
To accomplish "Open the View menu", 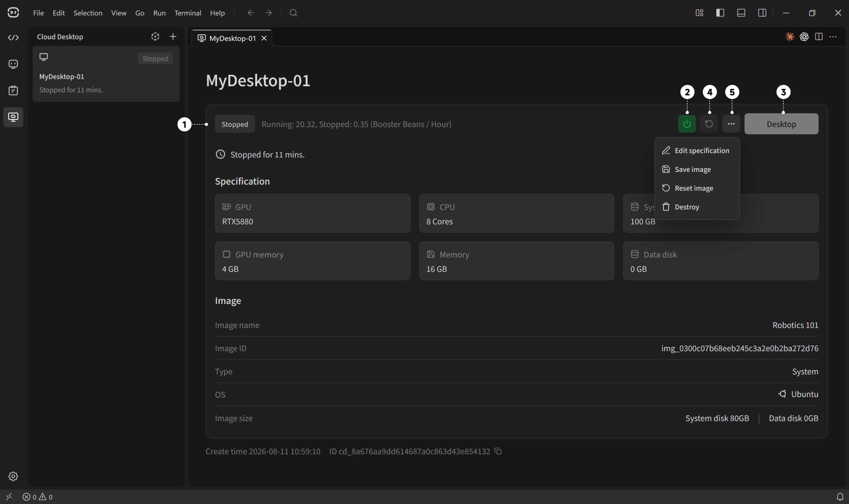I will (x=119, y=13).
